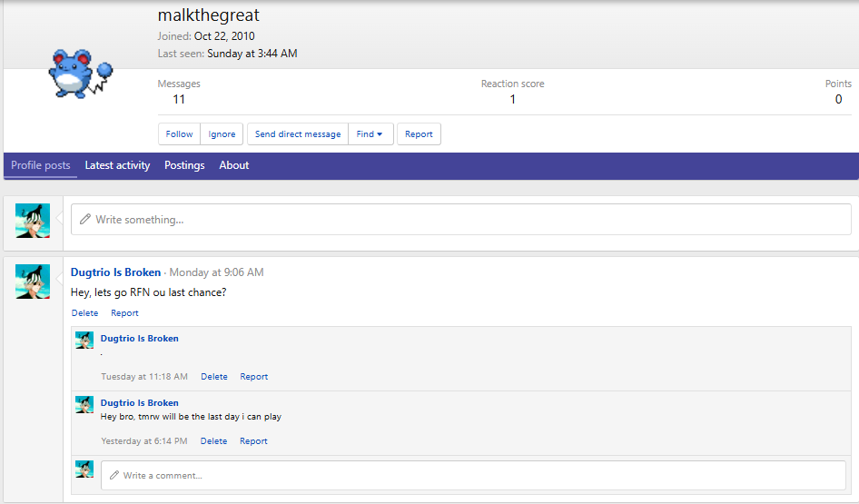
Task: Focus the Write something input field
Action: coord(461,220)
